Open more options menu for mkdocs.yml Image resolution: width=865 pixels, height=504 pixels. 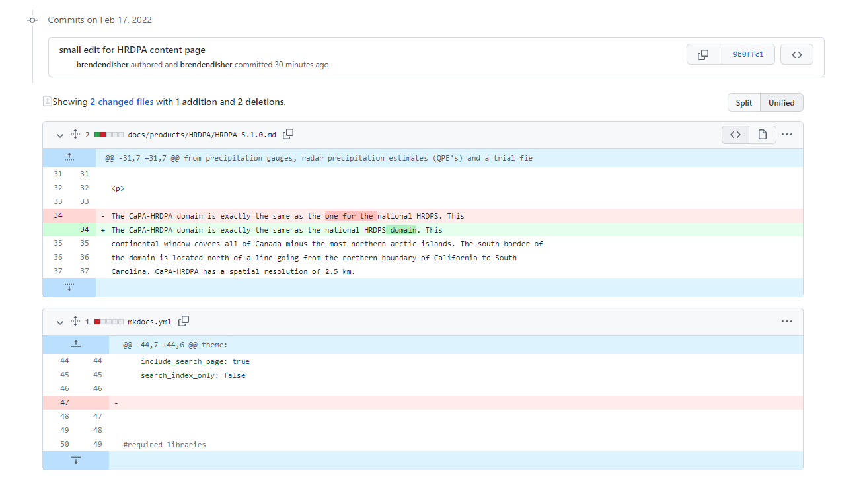[x=786, y=322]
